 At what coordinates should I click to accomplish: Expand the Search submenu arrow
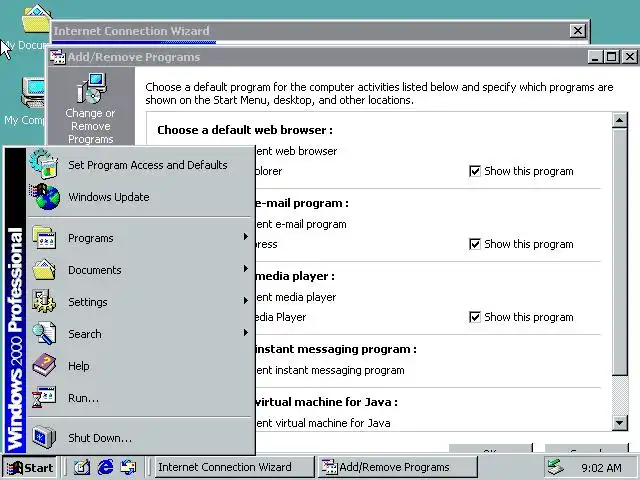point(245,333)
